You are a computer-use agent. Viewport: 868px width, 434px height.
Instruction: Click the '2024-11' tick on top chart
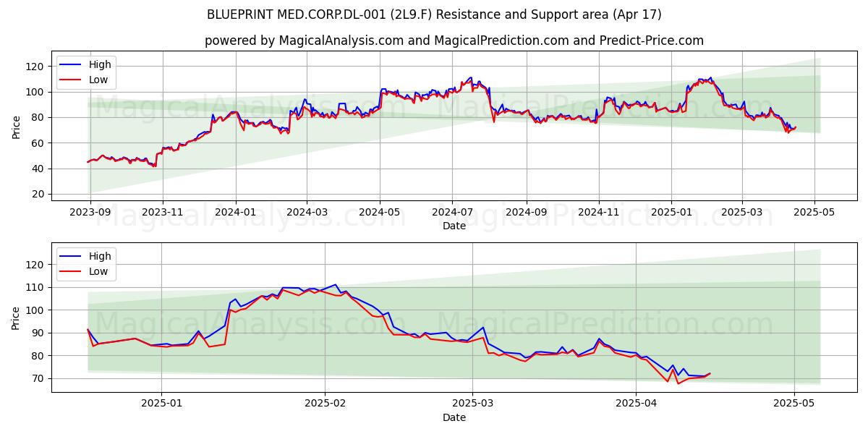[598, 212]
